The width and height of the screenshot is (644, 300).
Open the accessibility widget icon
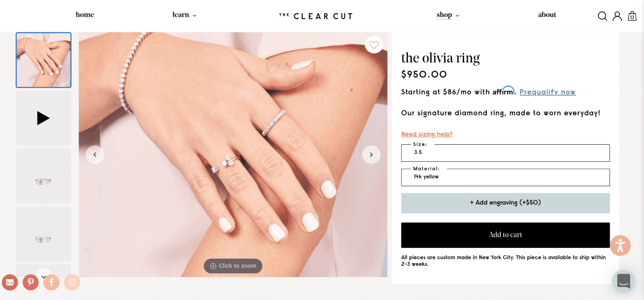pos(620,246)
